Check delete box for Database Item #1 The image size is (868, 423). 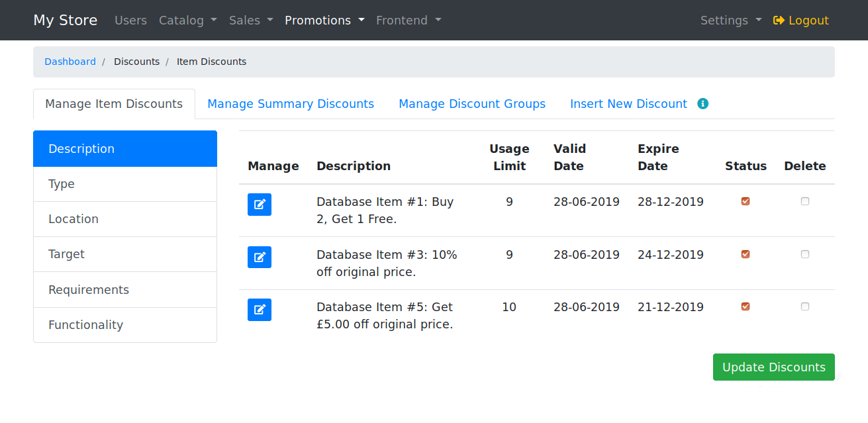[805, 201]
